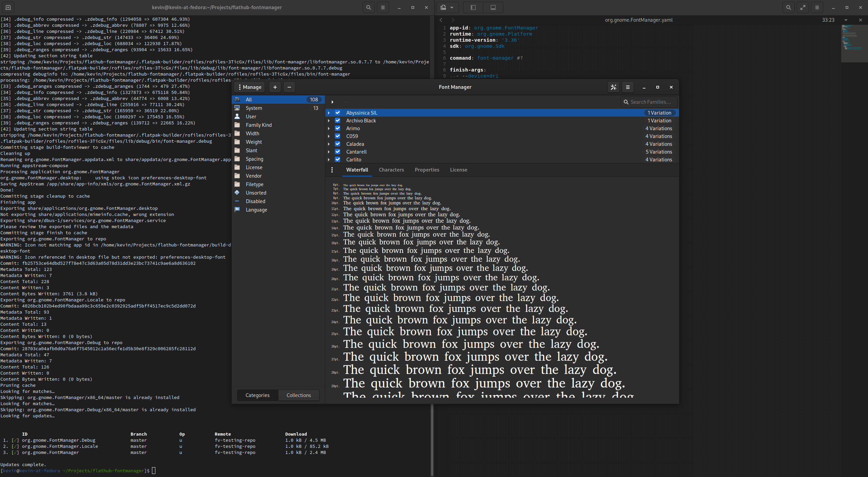Switch to the Collections tab

tap(298, 395)
